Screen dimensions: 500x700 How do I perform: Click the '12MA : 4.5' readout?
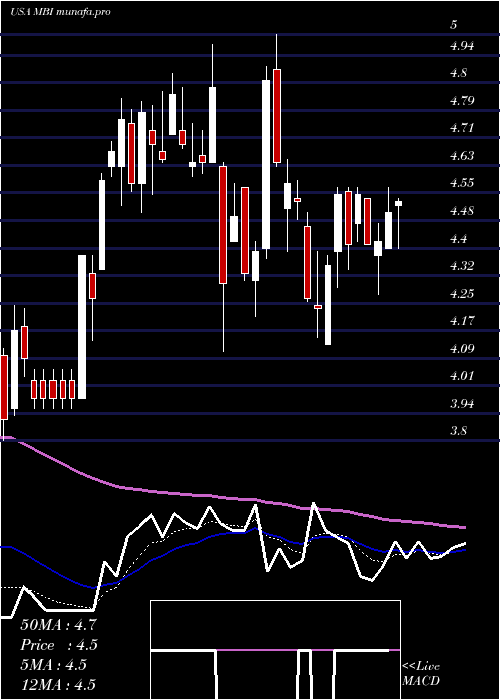(x=58, y=685)
